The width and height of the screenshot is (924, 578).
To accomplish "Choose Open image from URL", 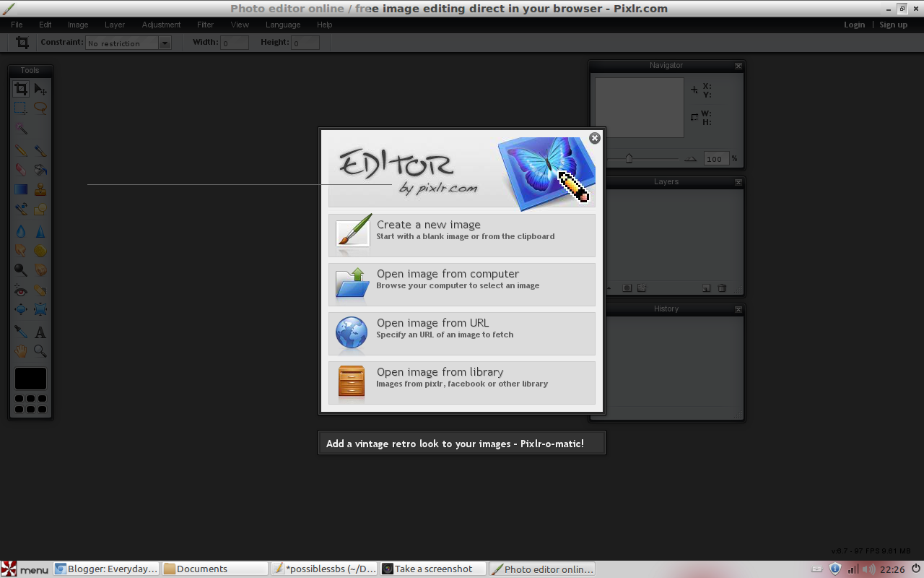I will pos(462,333).
